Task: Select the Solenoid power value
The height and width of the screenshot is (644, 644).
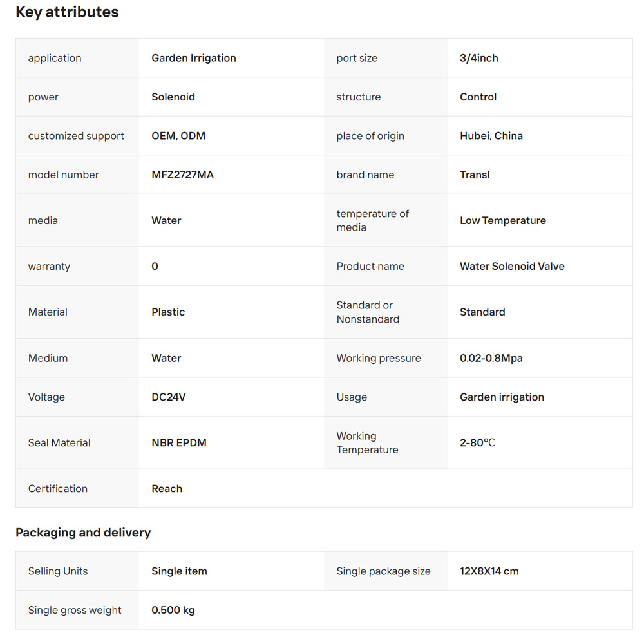Action: click(x=173, y=97)
